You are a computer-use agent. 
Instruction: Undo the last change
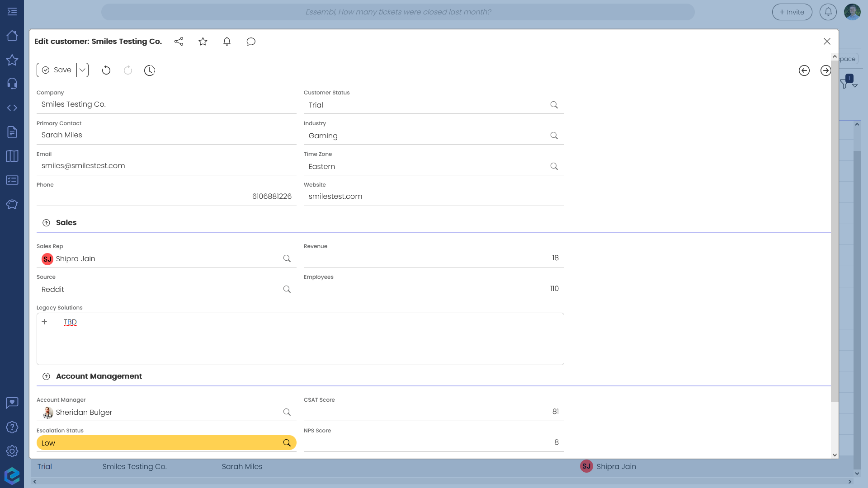106,70
